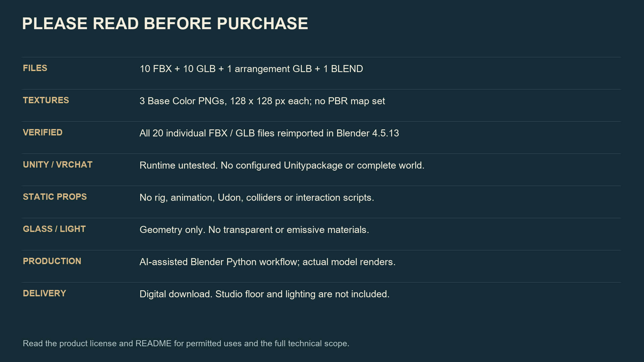Click the file count text listing FBX and GLB
Image resolution: width=644 pixels, height=362 pixels.
click(x=251, y=69)
